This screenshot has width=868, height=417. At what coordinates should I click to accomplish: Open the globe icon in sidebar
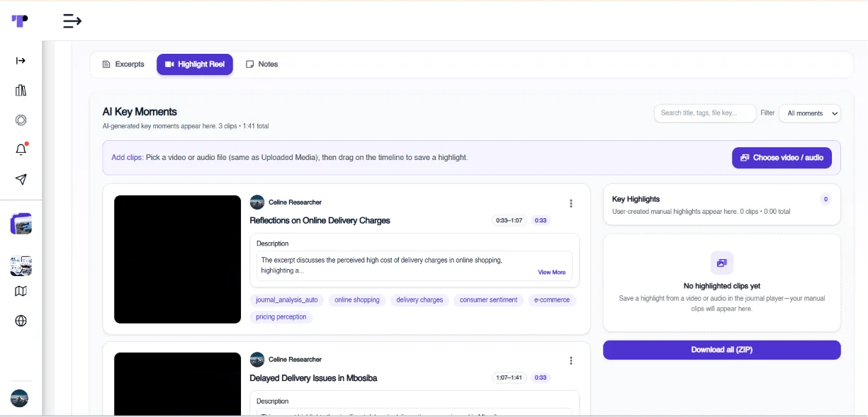(x=21, y=321)
